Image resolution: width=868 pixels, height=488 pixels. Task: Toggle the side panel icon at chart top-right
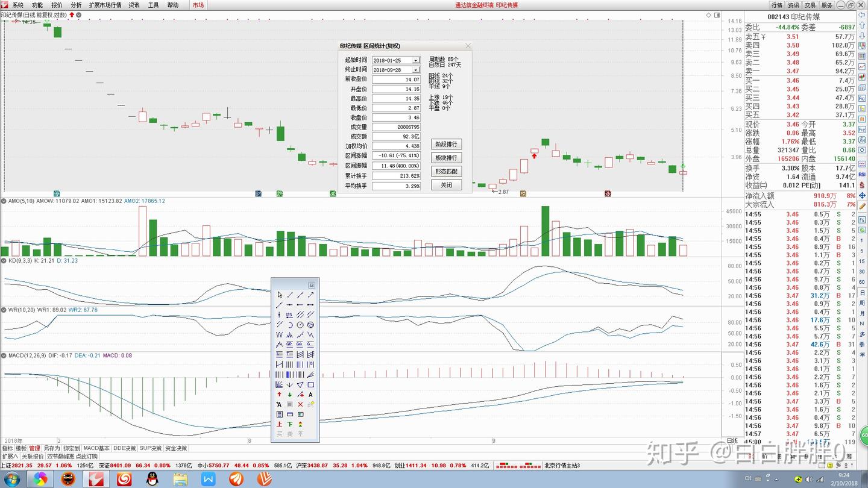[717, 14]
